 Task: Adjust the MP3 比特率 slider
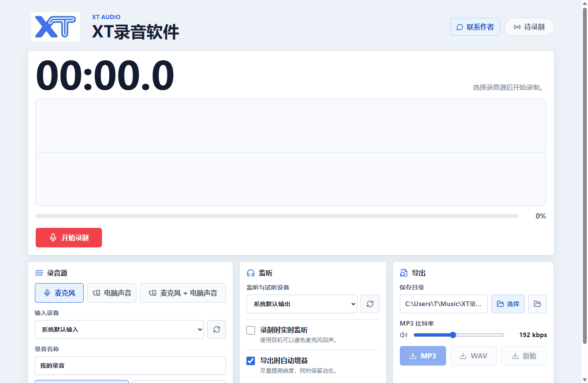click(x=459, y=335)
